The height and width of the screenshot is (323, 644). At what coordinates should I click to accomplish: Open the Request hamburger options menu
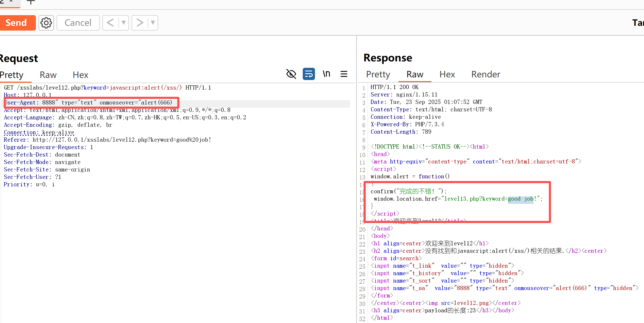tap(344, 74)
